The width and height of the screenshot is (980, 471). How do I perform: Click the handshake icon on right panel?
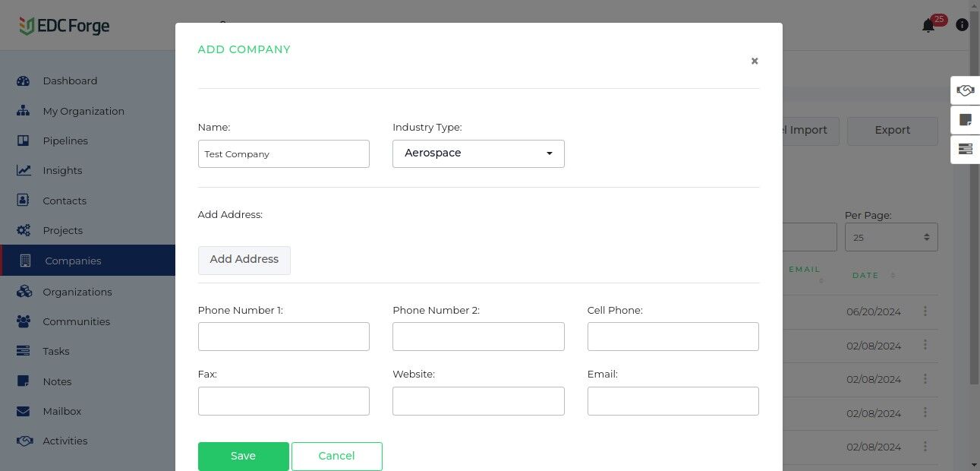(966, 90)
